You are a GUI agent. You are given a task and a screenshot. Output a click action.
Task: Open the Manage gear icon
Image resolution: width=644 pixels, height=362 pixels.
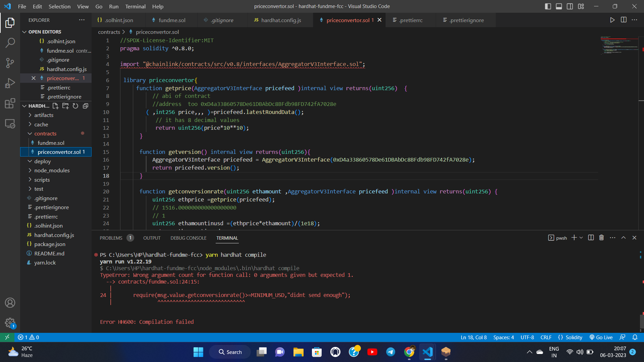point(10,323)
